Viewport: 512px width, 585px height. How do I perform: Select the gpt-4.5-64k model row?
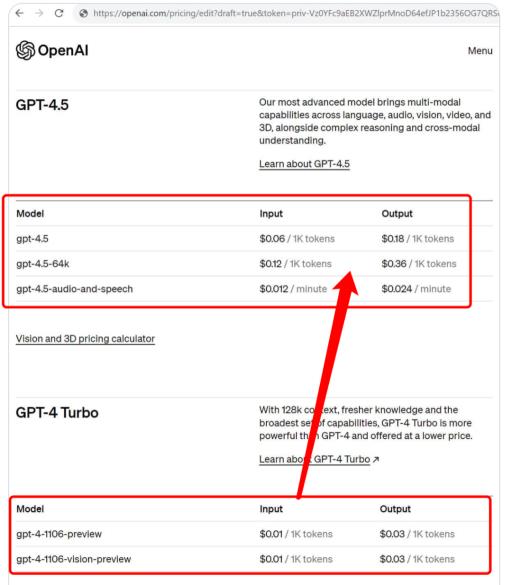point(254,264)
